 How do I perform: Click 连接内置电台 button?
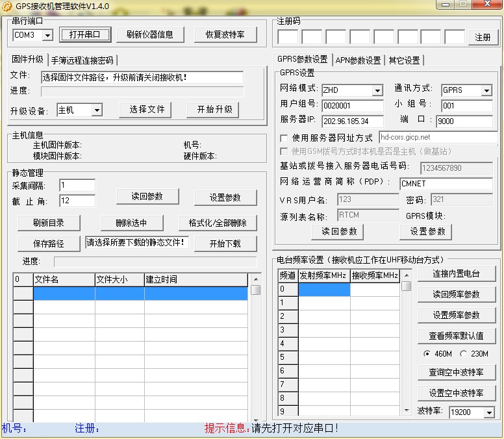point(457,274)
